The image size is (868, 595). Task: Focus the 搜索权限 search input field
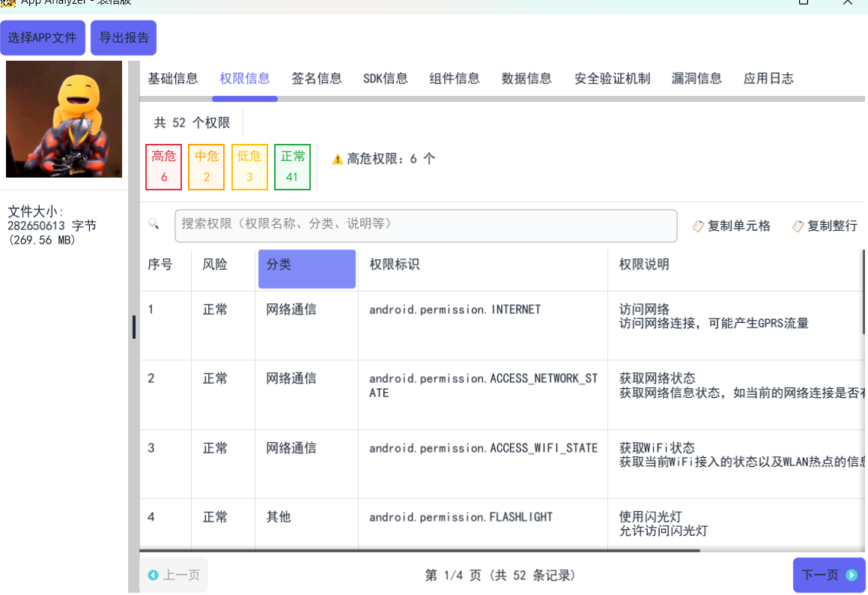pos(425,225)
